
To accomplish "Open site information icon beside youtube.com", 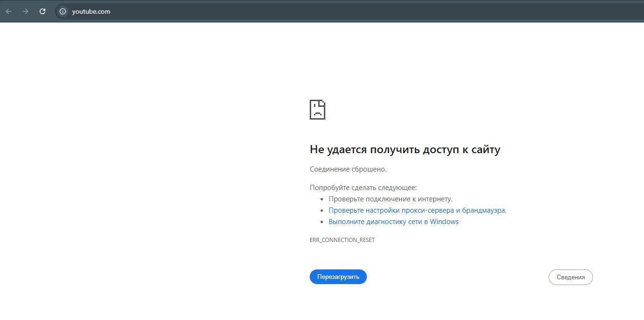I will click(x=63, y=11).
